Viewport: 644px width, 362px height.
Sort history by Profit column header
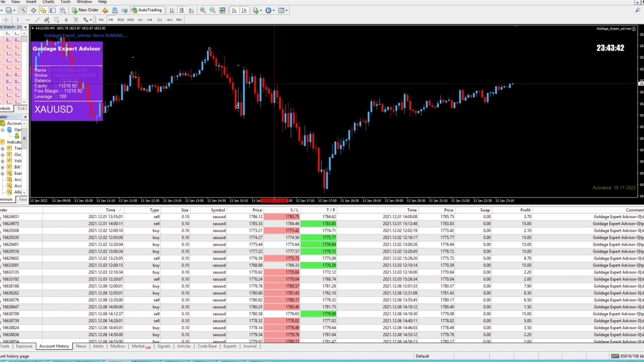(x=525, y=210)
